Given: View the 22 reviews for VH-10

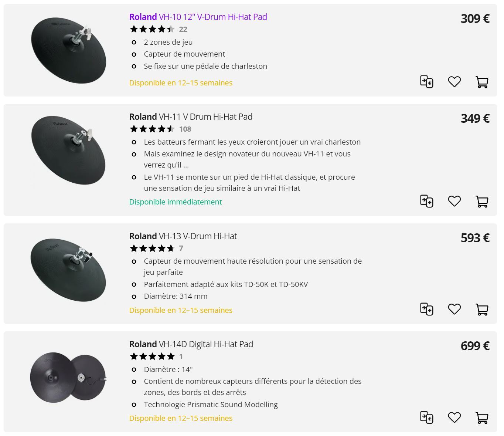Looking at the screenshot, I should [183, 29].
